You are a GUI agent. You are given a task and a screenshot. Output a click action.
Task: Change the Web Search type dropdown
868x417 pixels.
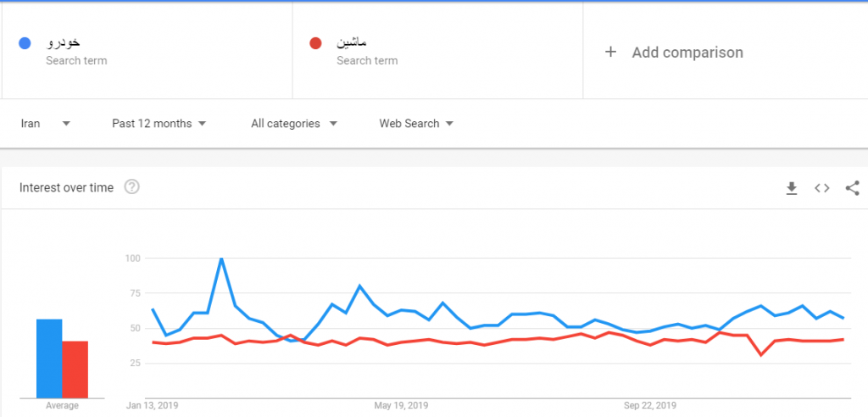coord(416,124)
